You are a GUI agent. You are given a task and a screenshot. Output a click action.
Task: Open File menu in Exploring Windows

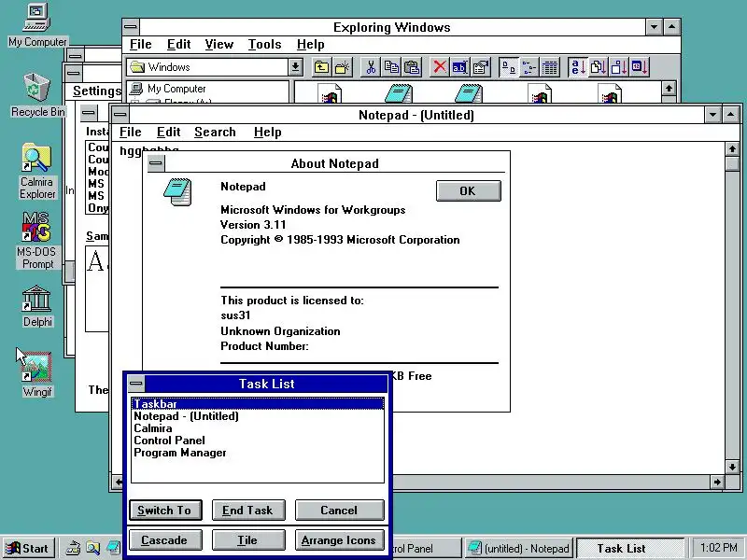[141, 45]
